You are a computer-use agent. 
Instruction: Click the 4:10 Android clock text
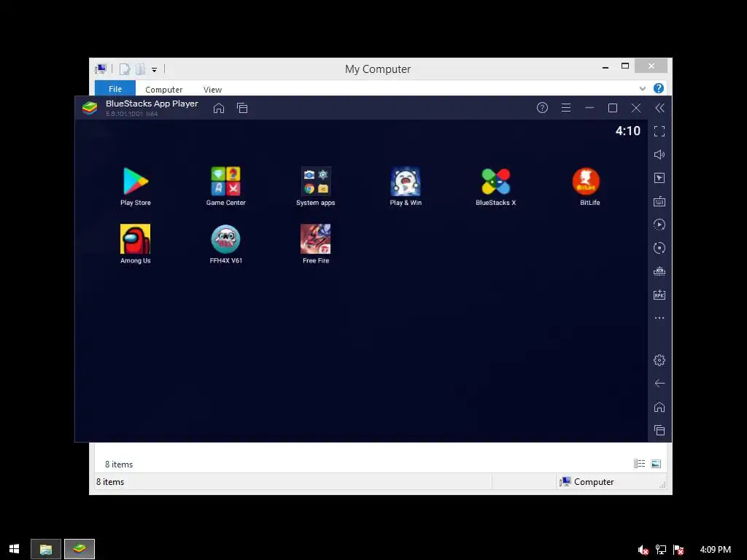pos(628,131)
